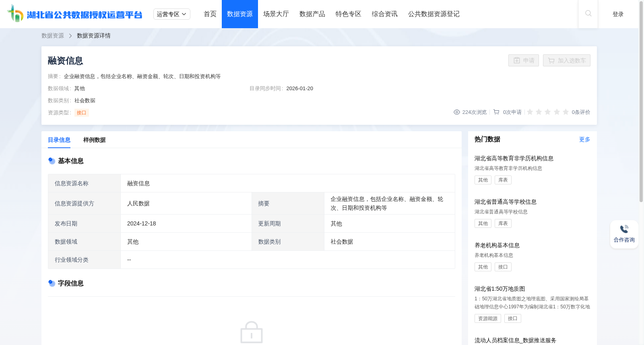644x345 pixels.
Task: Open 特色专区 menu item
Action: tap(349, 14)
